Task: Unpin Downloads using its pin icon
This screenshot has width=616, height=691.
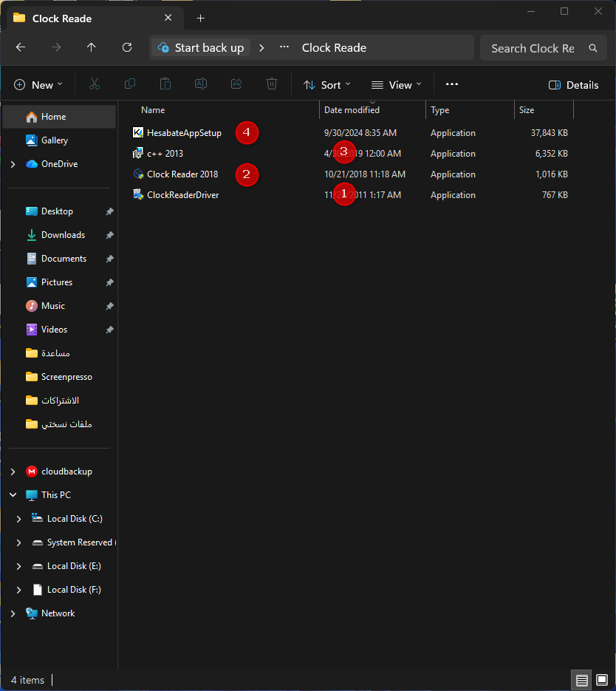Action: 109,235
